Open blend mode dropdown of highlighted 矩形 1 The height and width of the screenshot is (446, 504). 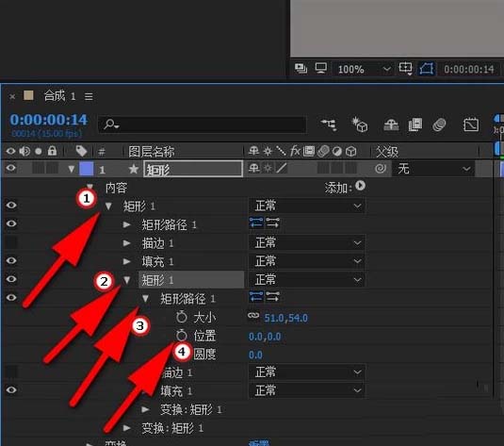(x=307, y=280)
